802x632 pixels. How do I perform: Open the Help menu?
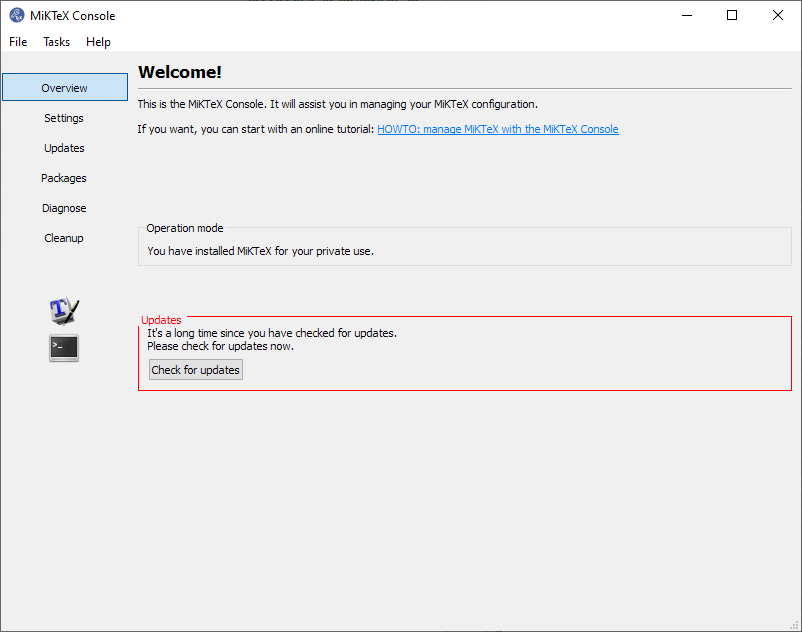[x=98, y=42]
